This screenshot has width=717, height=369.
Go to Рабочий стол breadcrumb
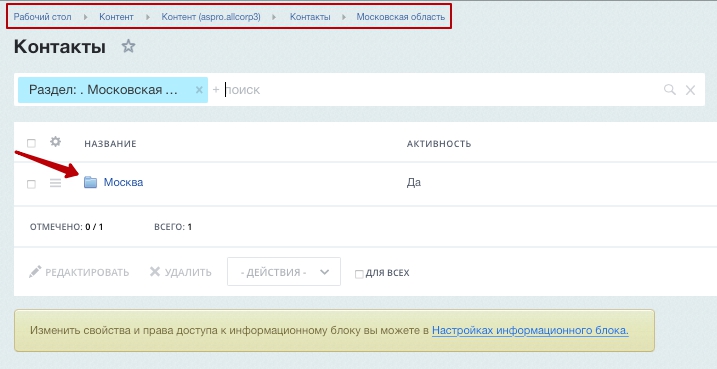(x=43, y=17)
